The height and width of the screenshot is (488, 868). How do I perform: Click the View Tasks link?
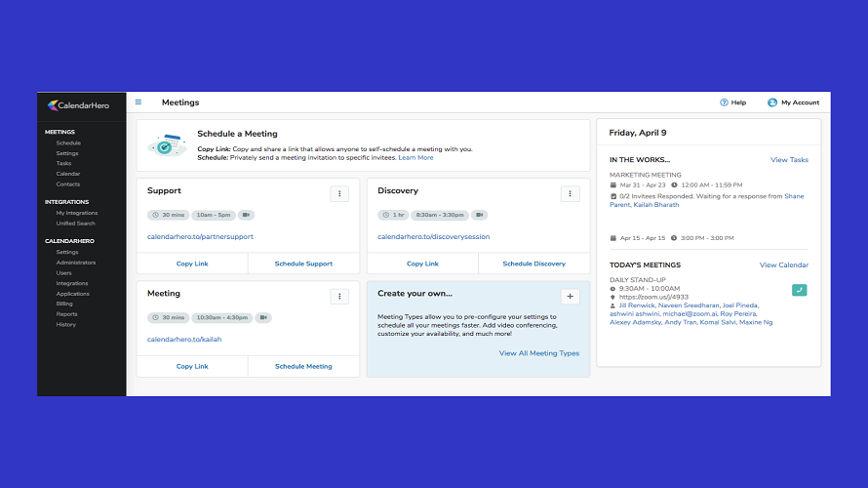tap(789, 160)
